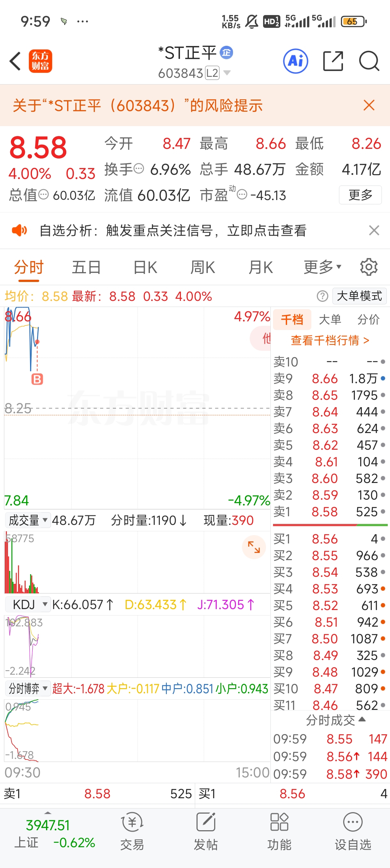Tap the 东方财富 app logo
The image size is (390, 868).
click(x=40, y=61)
